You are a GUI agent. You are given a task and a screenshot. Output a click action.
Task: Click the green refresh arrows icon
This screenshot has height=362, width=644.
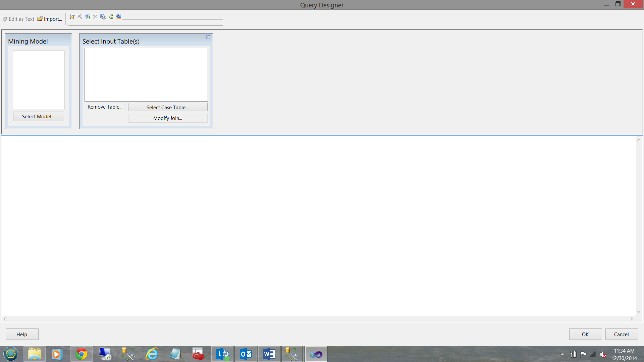pyautogui.click(x=111, y=17)
